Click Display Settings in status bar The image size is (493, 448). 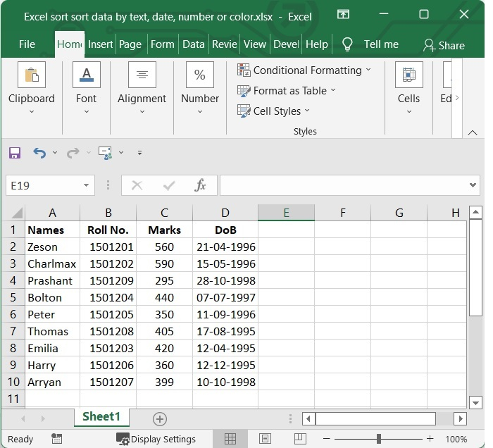[156, 439]
